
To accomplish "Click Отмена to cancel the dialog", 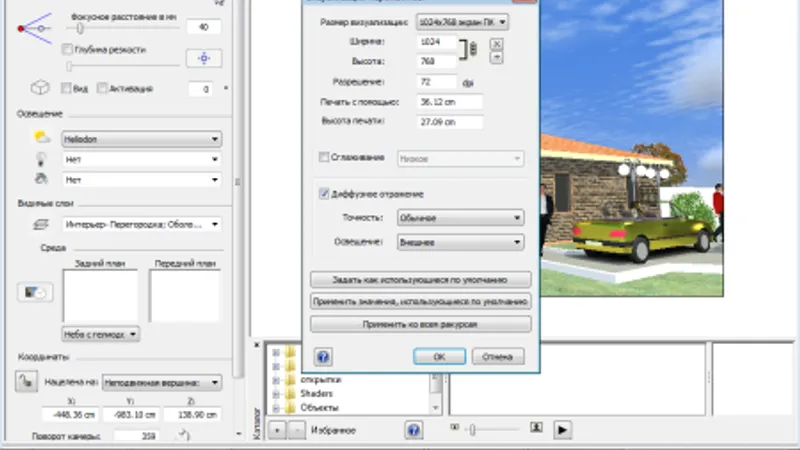I will pos(497,357).
